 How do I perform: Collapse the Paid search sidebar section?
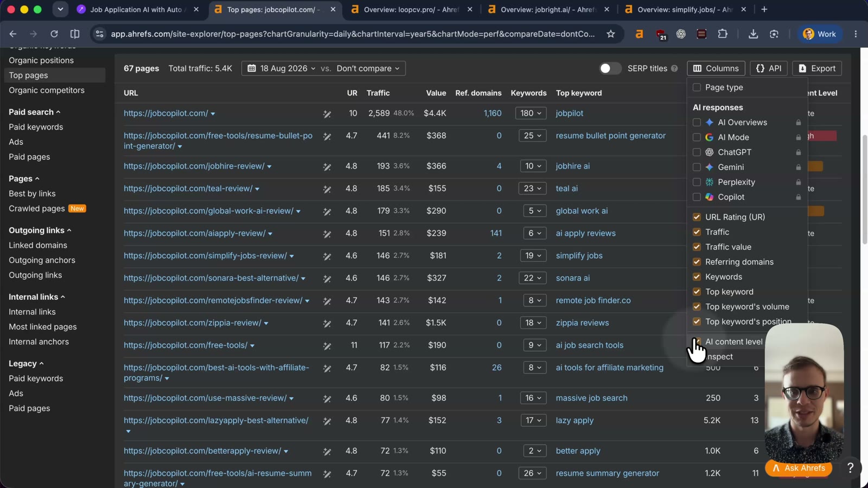[x=34, y=112]
